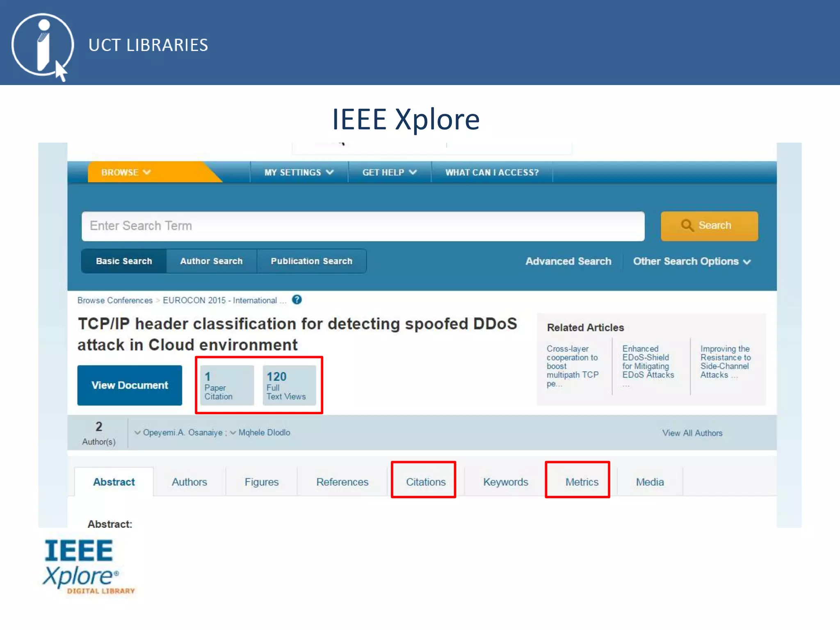Click the 120 Full Text Views box
The height and width of the screenshot is (630, 840).
[x=289, y=386]
